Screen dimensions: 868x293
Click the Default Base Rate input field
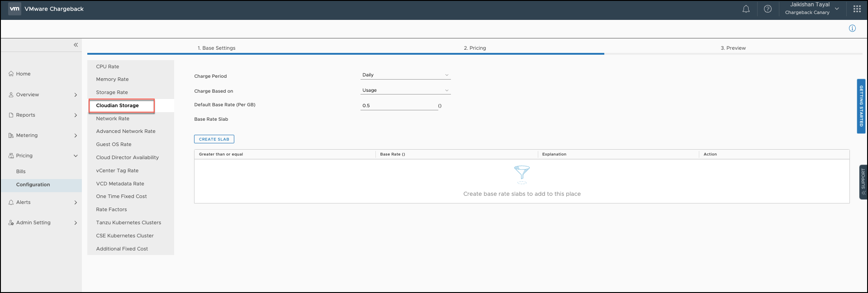click(x=398, y=106)
